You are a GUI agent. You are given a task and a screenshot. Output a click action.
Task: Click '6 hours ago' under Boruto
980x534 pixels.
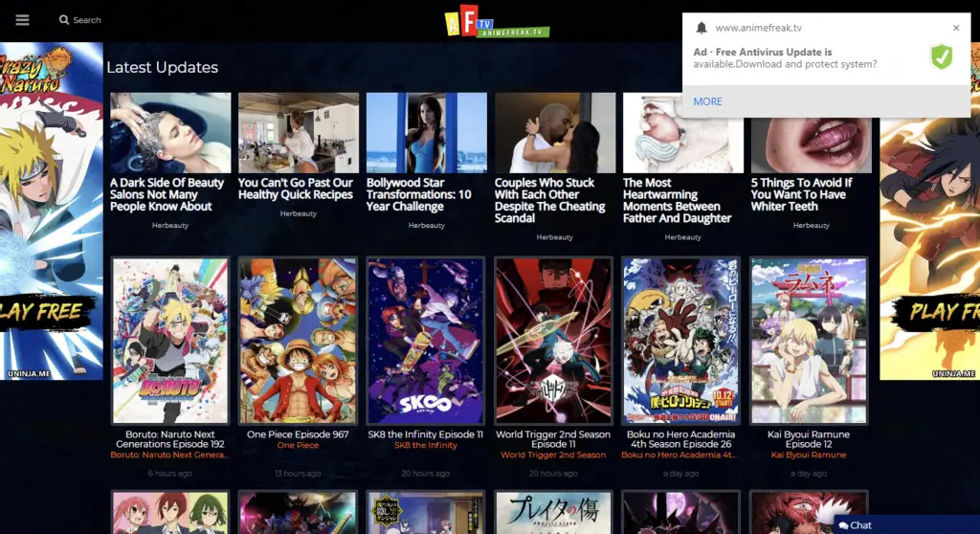(170, 474)
